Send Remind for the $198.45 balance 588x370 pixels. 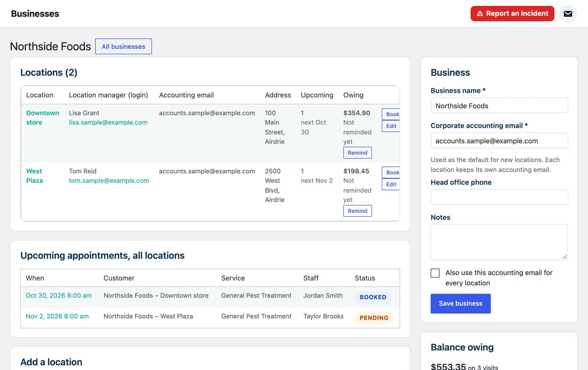[x=358, y=211]
